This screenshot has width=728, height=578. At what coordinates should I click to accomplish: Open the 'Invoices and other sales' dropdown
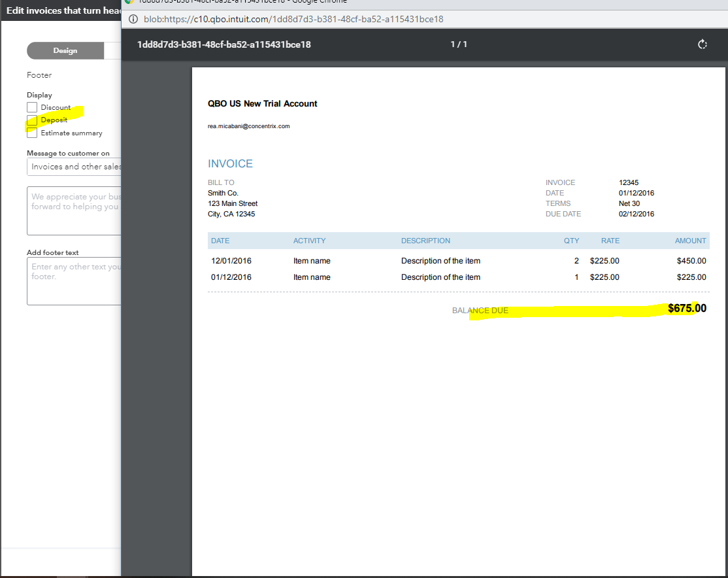click(x=74, y=167)
